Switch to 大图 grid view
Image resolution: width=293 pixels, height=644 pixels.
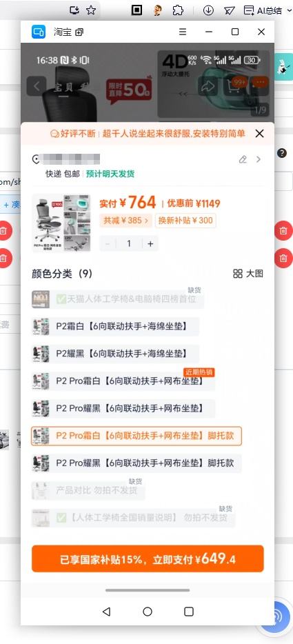248,274
